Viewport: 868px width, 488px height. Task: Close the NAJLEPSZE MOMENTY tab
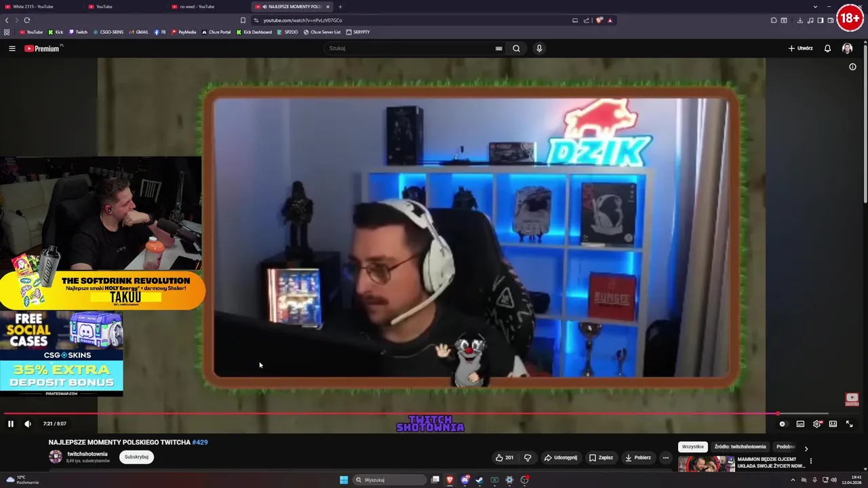tap(328, 7)
